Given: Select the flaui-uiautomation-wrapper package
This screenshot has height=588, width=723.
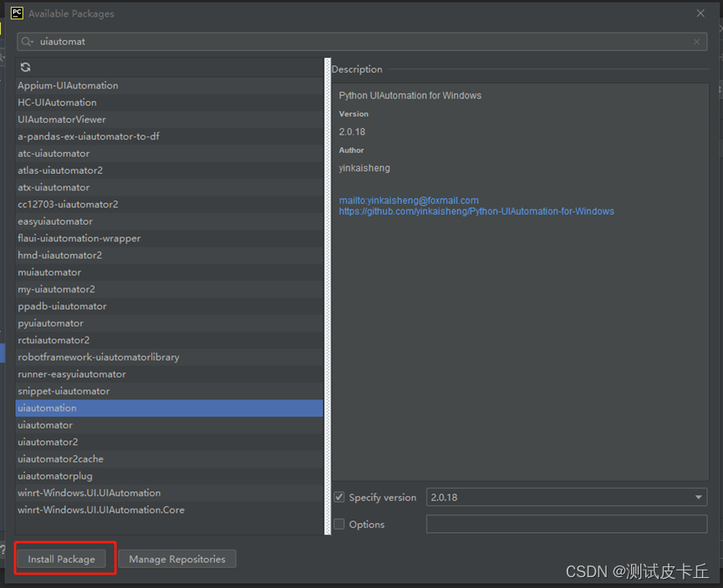Looking at the screenshot, I should (169, 238).
